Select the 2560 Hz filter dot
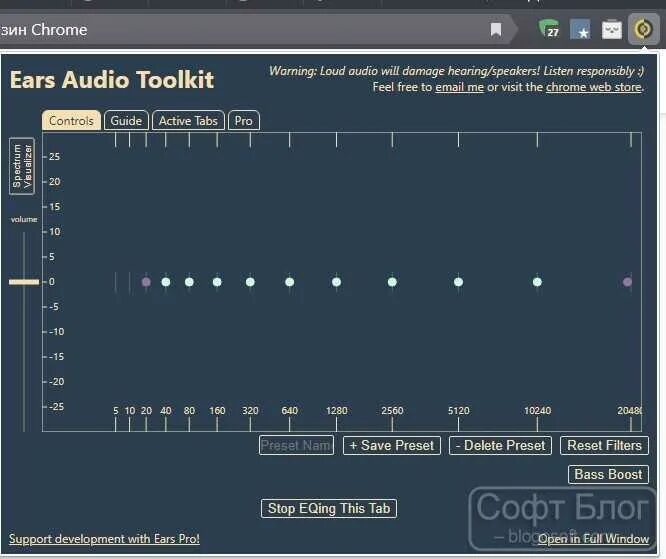Screen dimensions: 666x559 coord(392,282)
